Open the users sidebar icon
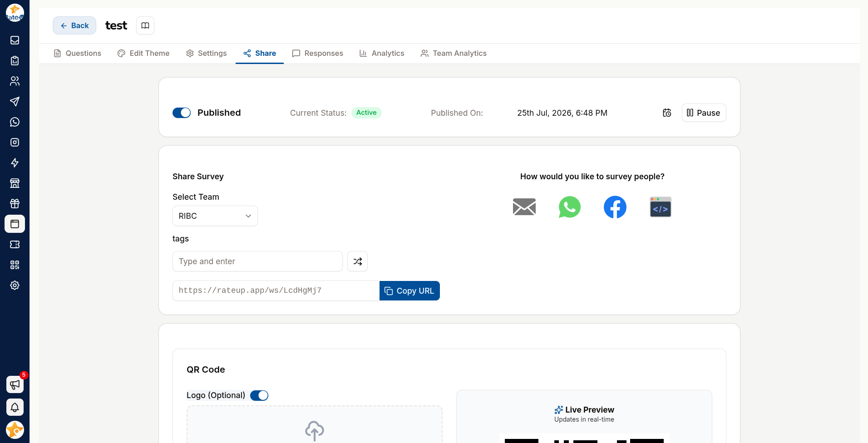This screenshot has height=443, width=868. (x=15, y=81)
